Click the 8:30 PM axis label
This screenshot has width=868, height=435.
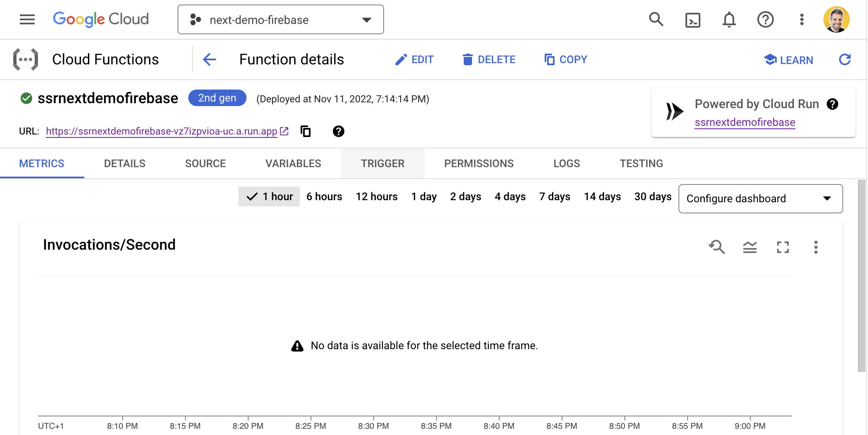point(373,426)
